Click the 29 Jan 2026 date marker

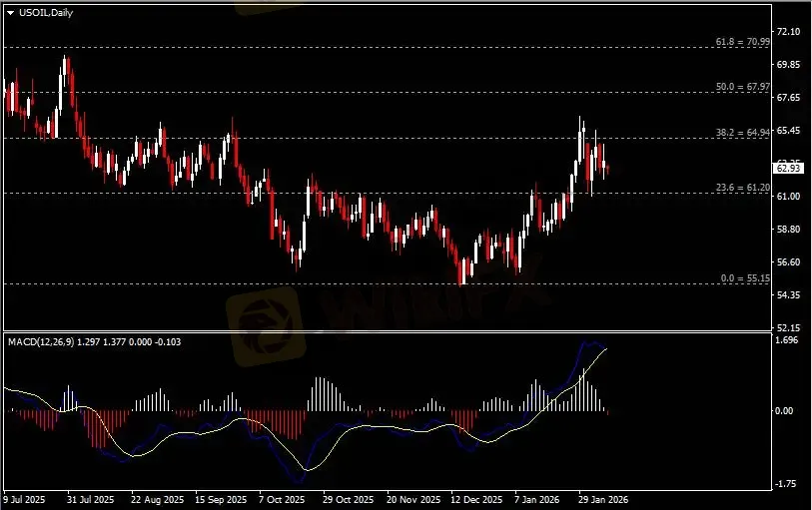(603, 500)
